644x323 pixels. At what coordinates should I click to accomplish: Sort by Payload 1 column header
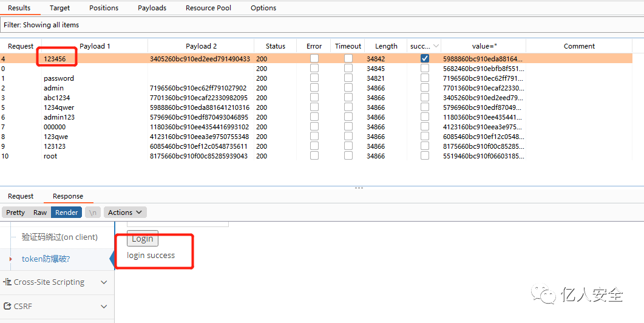pos(95,46)
